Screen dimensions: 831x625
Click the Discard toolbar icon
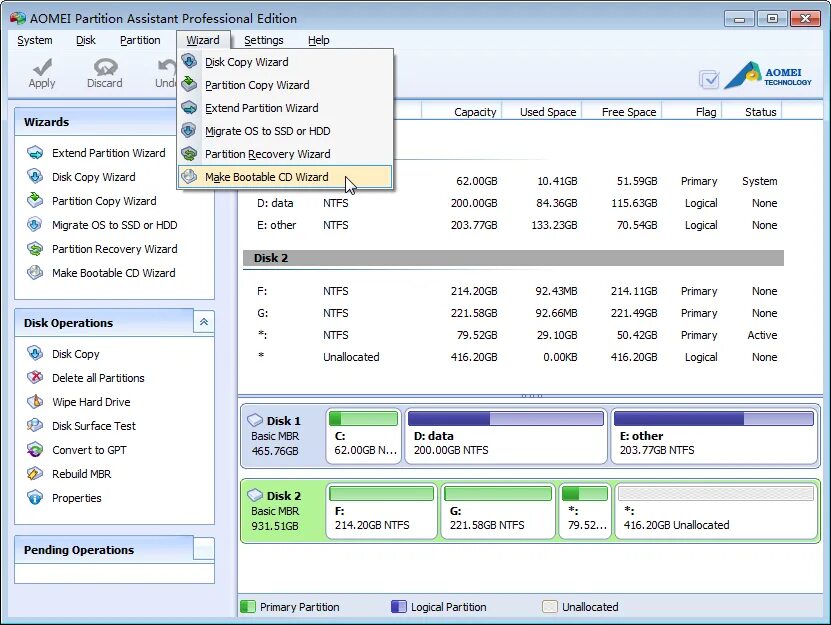pos(105,67)
